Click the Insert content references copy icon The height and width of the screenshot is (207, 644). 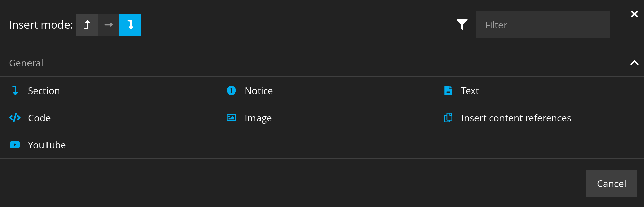pyautogui.click(x=448, y=118)
